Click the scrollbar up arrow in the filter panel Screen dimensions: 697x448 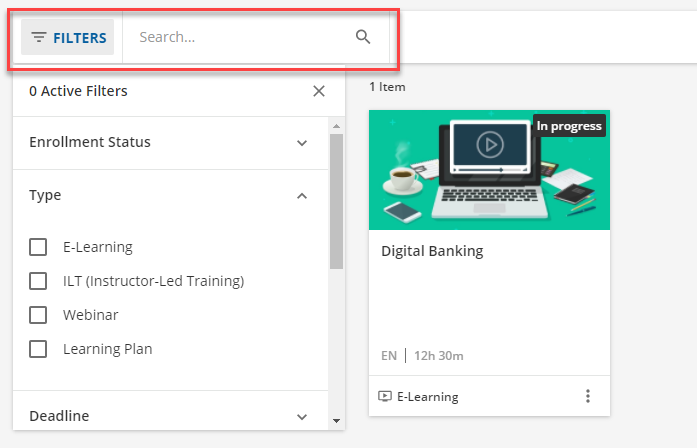point(336,126)
